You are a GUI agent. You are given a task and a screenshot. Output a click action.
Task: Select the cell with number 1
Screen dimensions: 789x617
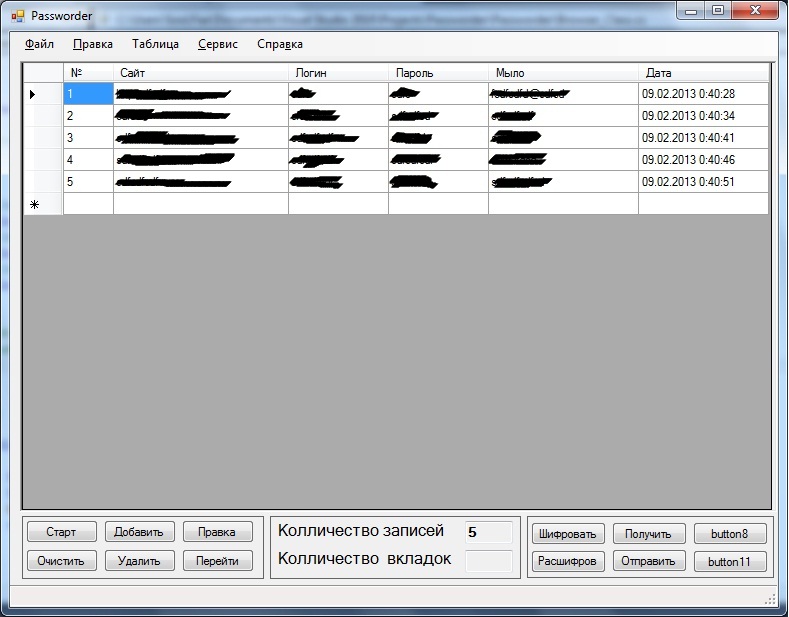(89, 94)
